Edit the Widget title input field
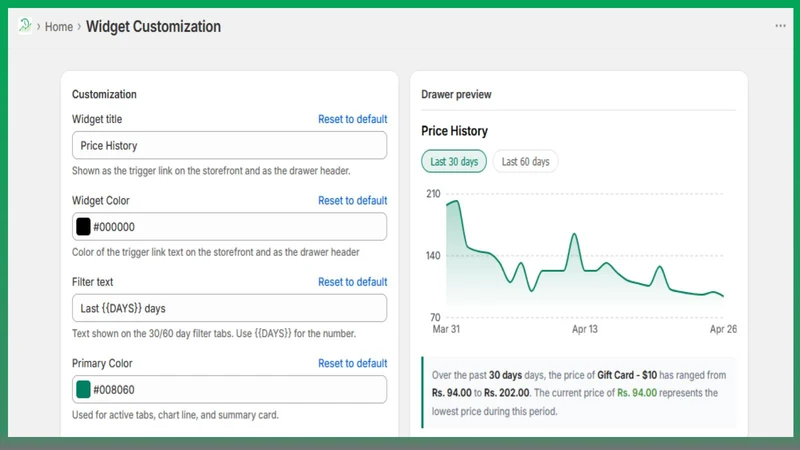Screen dimensions: 800x450 pos(229,145)
